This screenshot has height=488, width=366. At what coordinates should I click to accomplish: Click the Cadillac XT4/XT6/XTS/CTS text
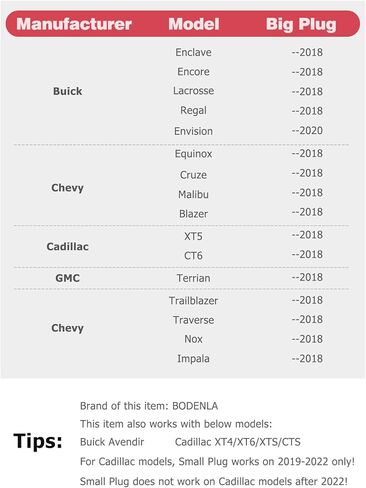coord(238,442)
